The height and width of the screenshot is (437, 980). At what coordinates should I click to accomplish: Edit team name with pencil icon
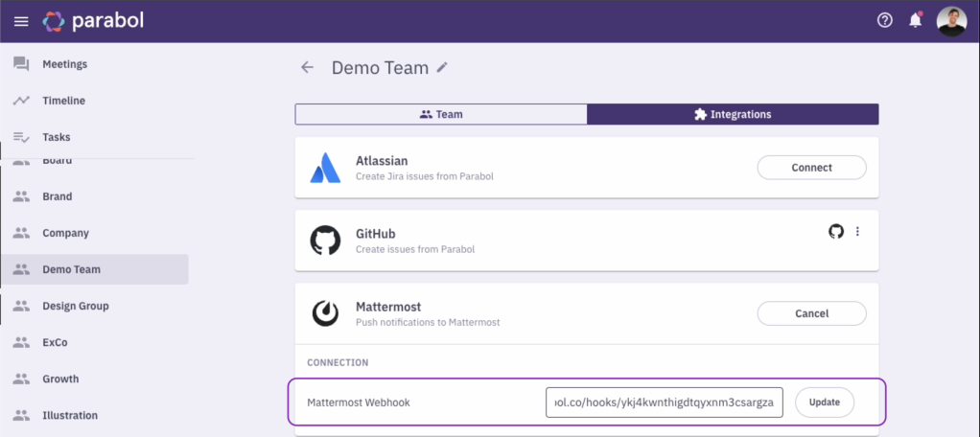pyautogui.click(x=442, y=67)
